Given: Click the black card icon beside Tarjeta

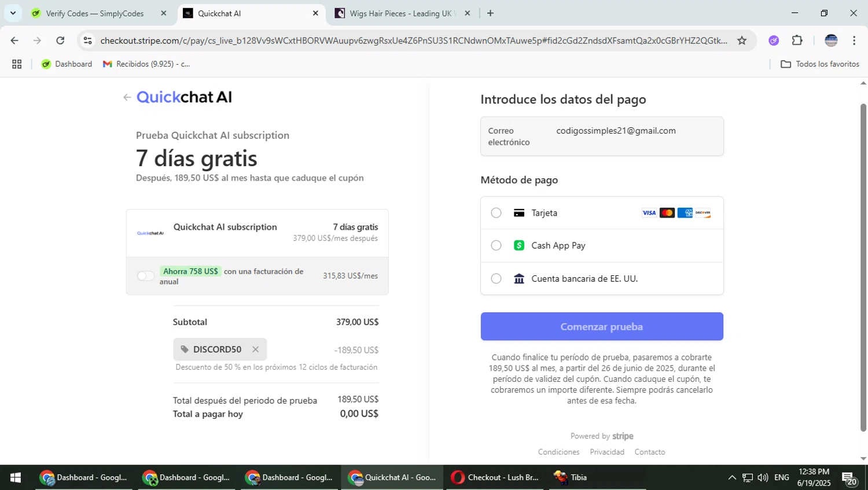Looking at the screenshot, I should coord(519,213).
